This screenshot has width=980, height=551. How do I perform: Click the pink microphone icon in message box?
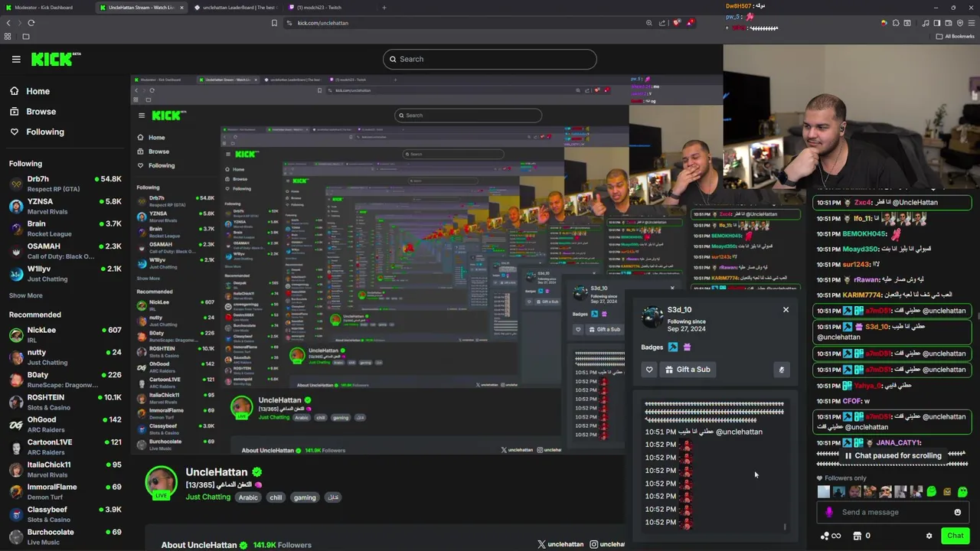tap(829, 513)
